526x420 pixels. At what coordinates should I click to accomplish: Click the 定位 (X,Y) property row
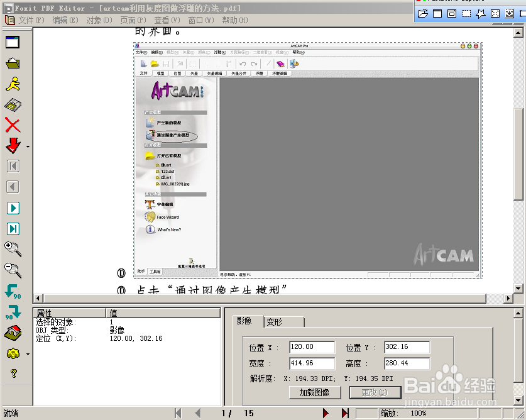(x=128, y=338)
